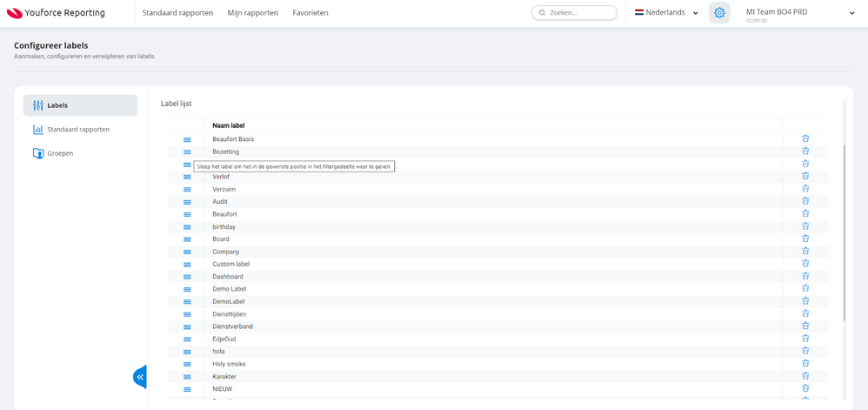
Task: Click trash icon for Verzuim label
Action: [x=805, y=189]
